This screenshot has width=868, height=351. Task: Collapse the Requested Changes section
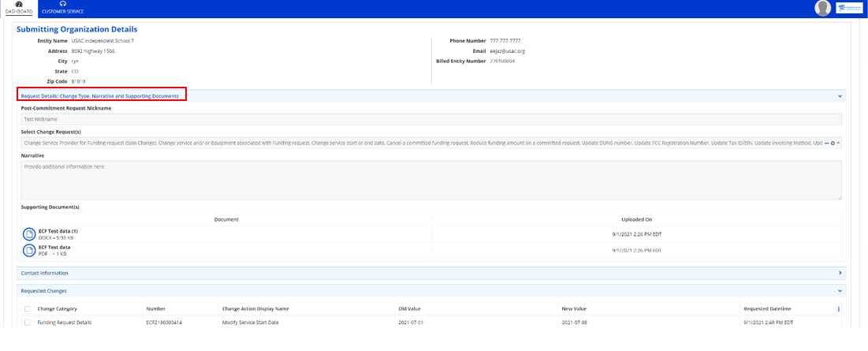(x=840, y=290)
